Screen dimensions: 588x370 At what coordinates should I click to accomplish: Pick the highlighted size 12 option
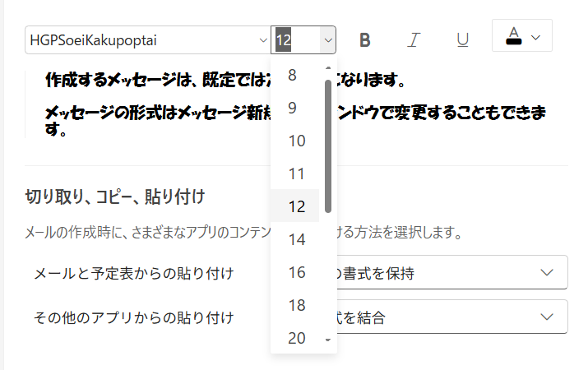pos(295,206)
